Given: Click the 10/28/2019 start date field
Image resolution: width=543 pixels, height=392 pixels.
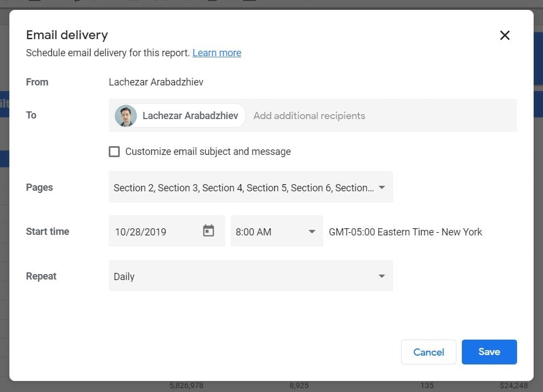Looking at the screenshot, I should click(167, 231).
